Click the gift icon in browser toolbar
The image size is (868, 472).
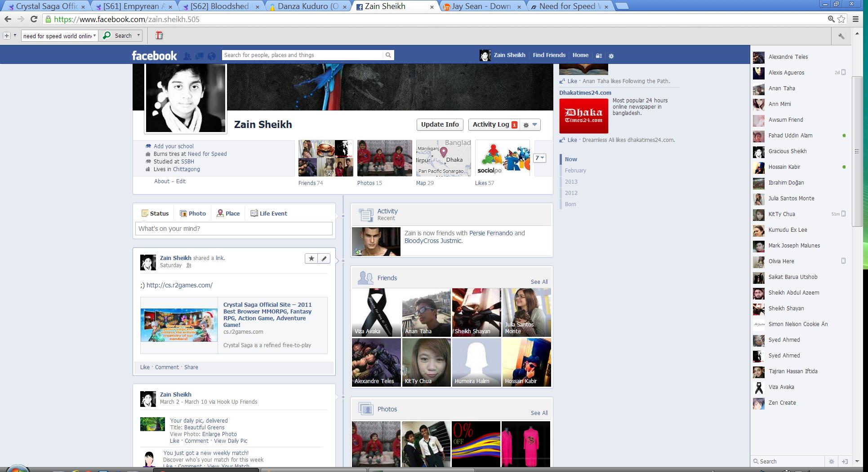pos(159,35)
